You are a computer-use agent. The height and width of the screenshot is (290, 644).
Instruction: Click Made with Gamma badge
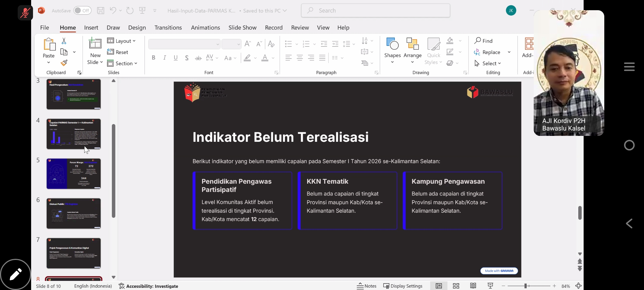pos(499,271)
